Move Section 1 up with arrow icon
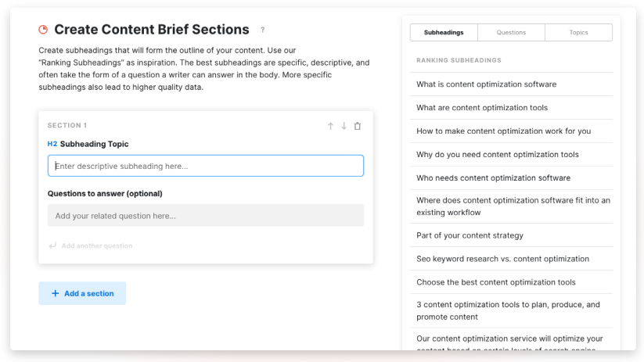 pyautogui.click(x=330, y=126)
